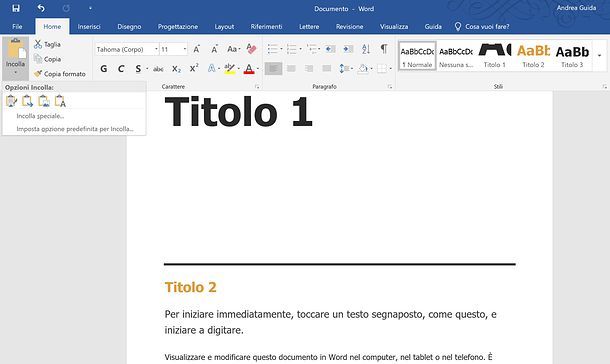Image resolution: width=610 pixels, height=364 pixels.
Task: Click the borders icon
Action: click(x=382, y=69)
